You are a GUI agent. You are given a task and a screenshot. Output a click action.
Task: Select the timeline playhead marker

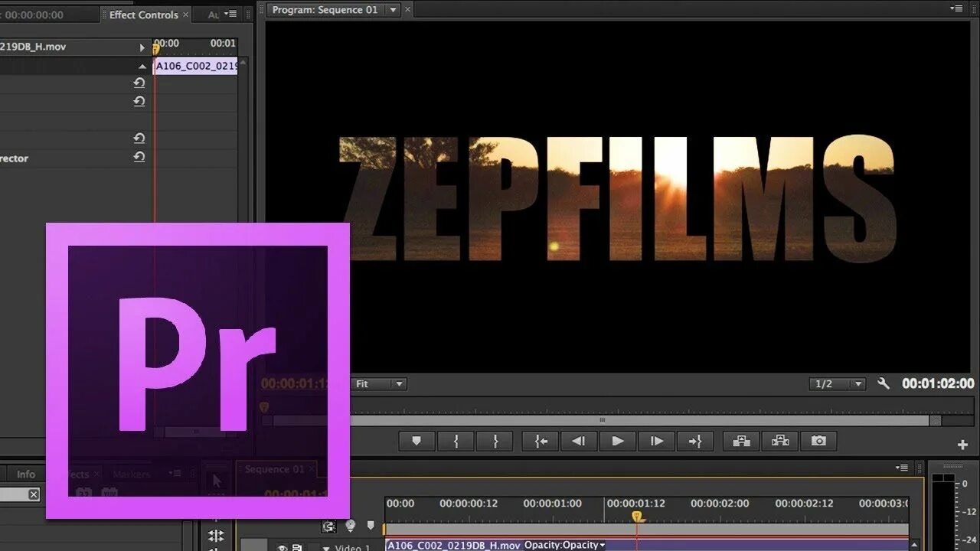click(x=636, y=517)
